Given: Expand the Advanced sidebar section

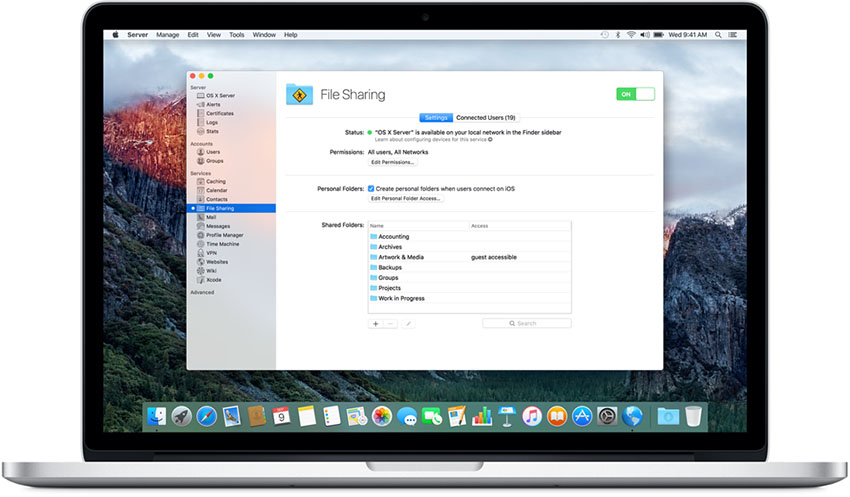Looking at the screenshot, I should coord(202,292).
